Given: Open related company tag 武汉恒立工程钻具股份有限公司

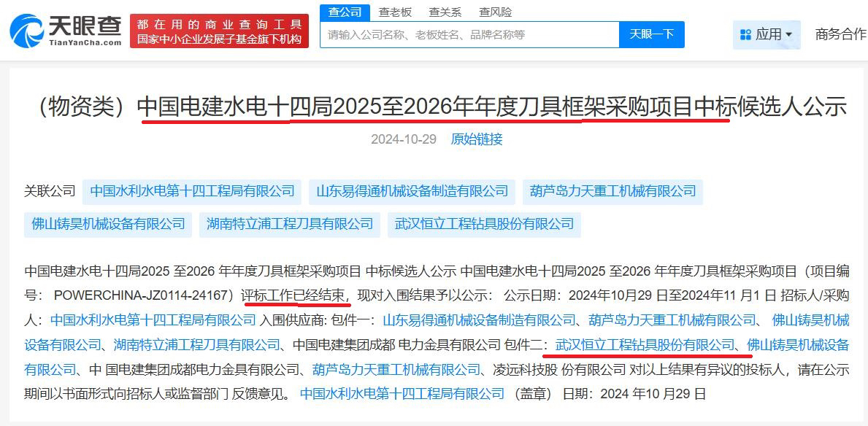Looking at the screenshot, I should 485,225.
